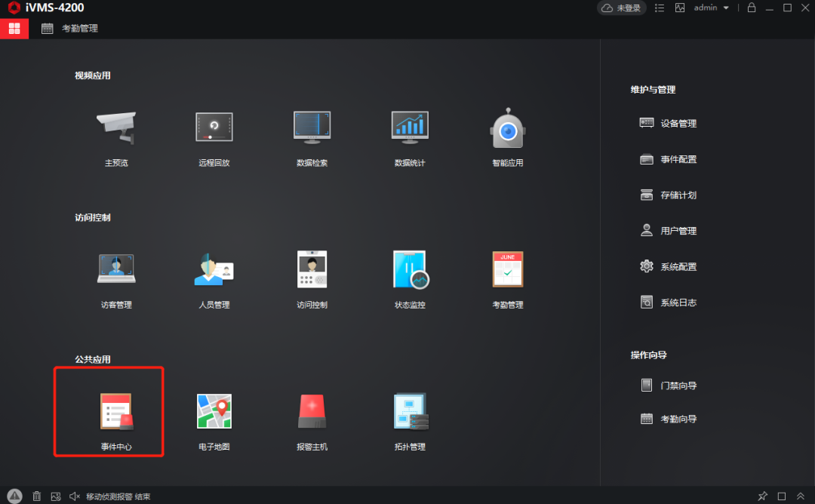Switch to the 考勤管理 tab
815x504 pixels.
point(70,29)
